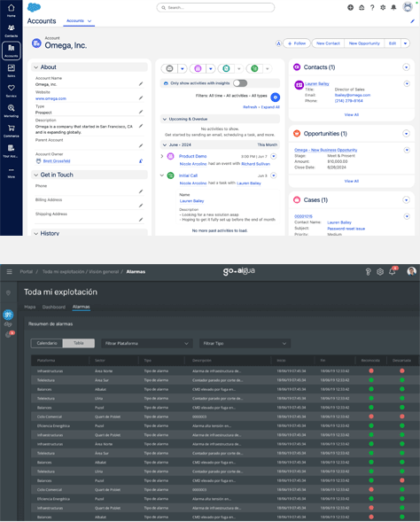Open actions dropdown beside Edit button
Viewport: 420px width, 522px height.
[x=405, y=43]
